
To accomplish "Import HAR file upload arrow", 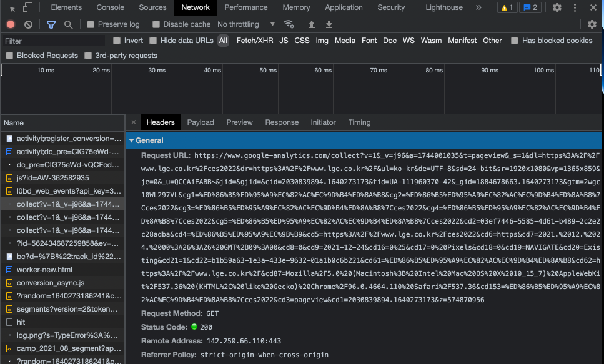I will click(312, 24).
